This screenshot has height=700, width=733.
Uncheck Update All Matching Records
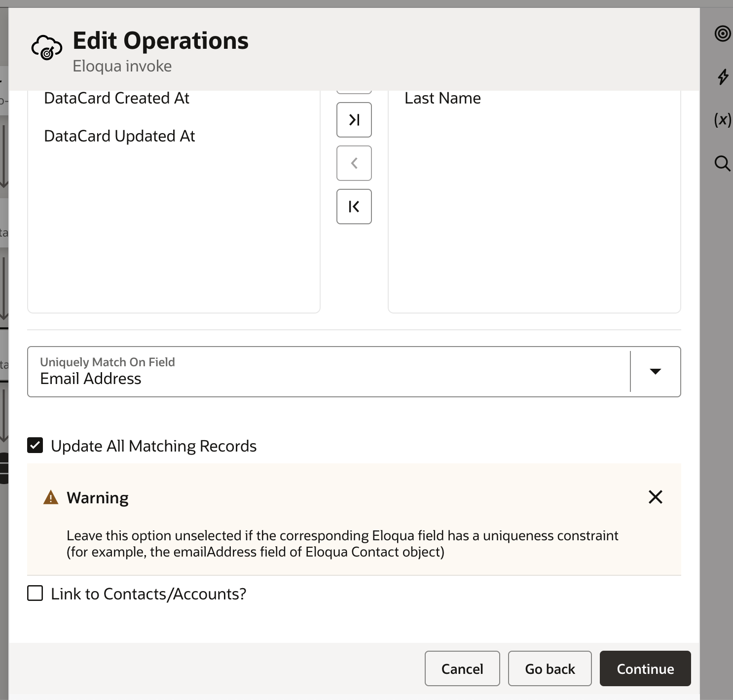[35, 446]
